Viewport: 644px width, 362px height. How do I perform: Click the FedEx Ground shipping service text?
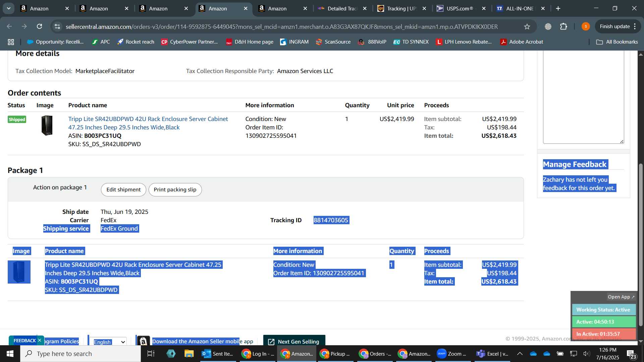click(119, 229)
